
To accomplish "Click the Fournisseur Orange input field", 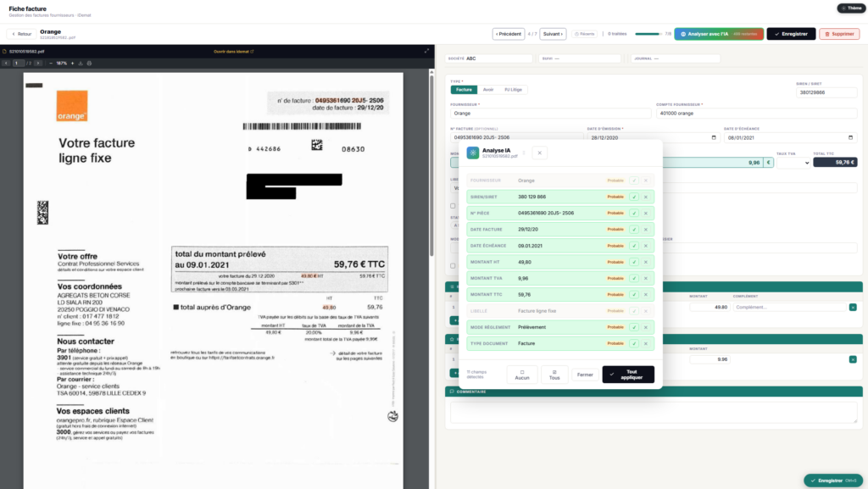I will click(550, 114).
